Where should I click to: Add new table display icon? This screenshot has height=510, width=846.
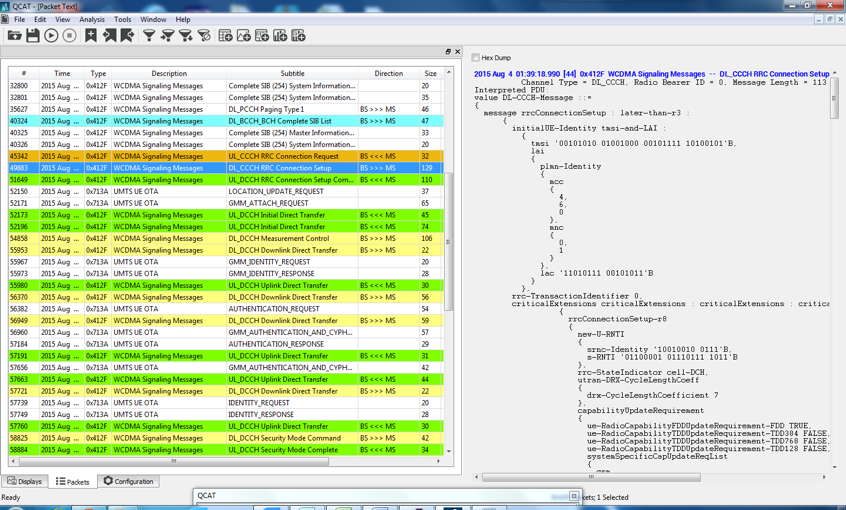pyautogui.click(x=225, y=36)
